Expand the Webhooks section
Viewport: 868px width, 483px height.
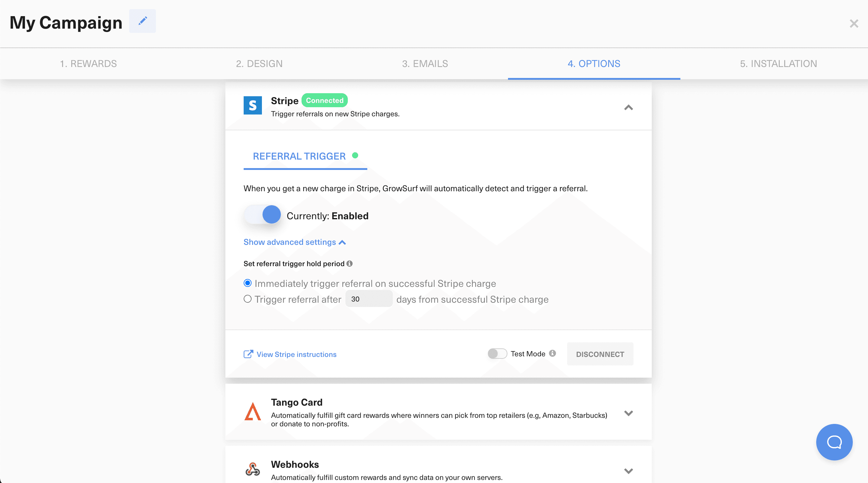point(628,471)
